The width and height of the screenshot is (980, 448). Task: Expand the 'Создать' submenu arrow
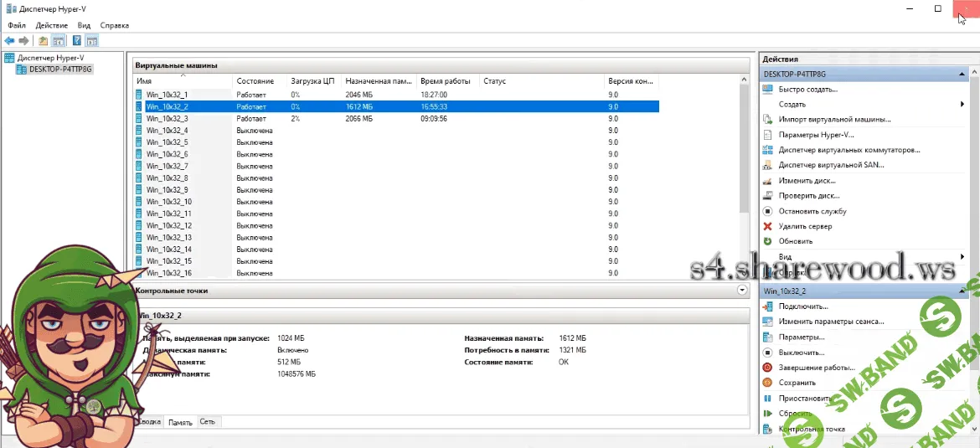[962, 105]
